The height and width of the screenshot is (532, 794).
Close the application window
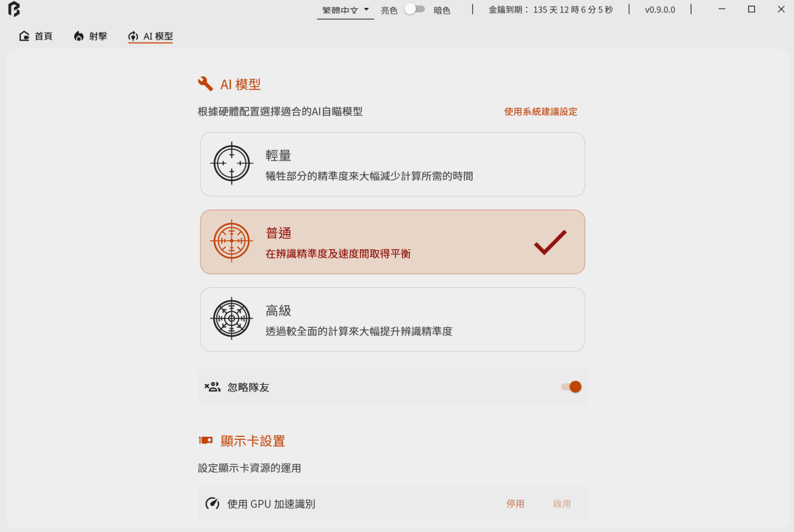[x=781, y=9]
